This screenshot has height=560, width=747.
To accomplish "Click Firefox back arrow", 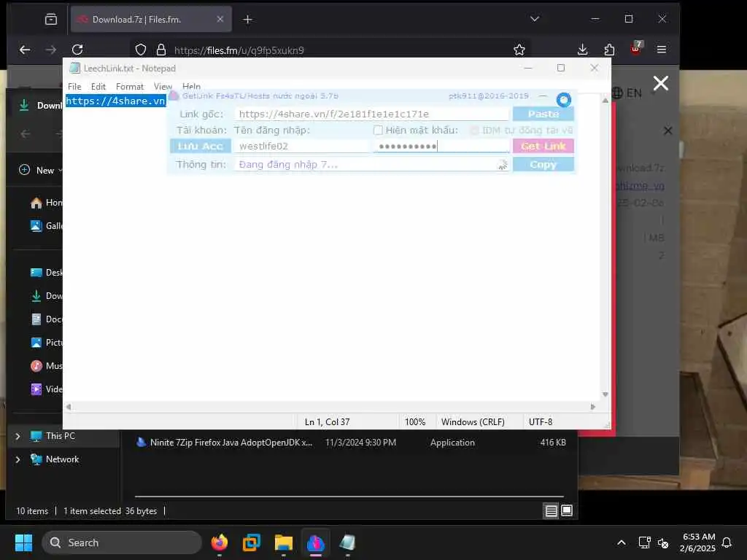I will click(25, 50).
